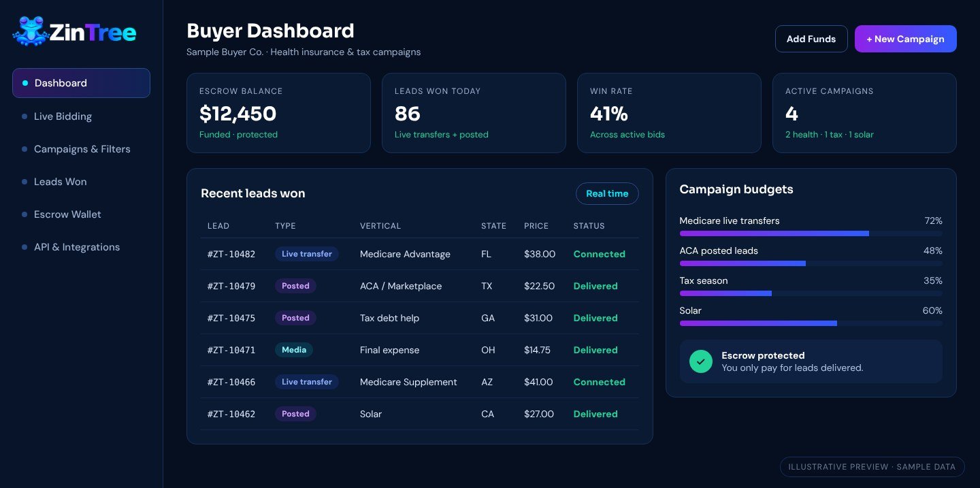980x488 pixels.
Task: Click the green Escrow protected checkmark icon
Action: [x=701, y=361]
